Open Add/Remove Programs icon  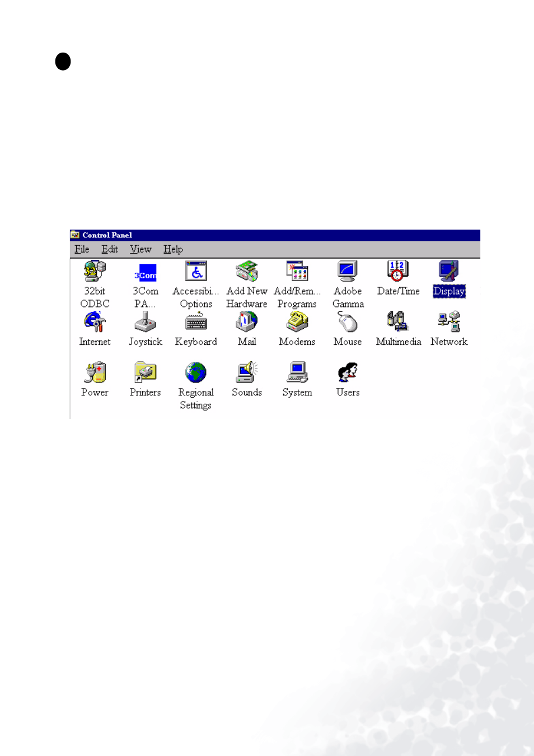point(297,271)
